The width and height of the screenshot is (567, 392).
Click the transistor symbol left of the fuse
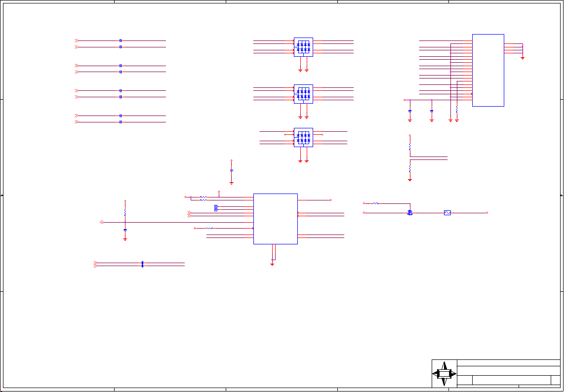[x=410, y=213]
